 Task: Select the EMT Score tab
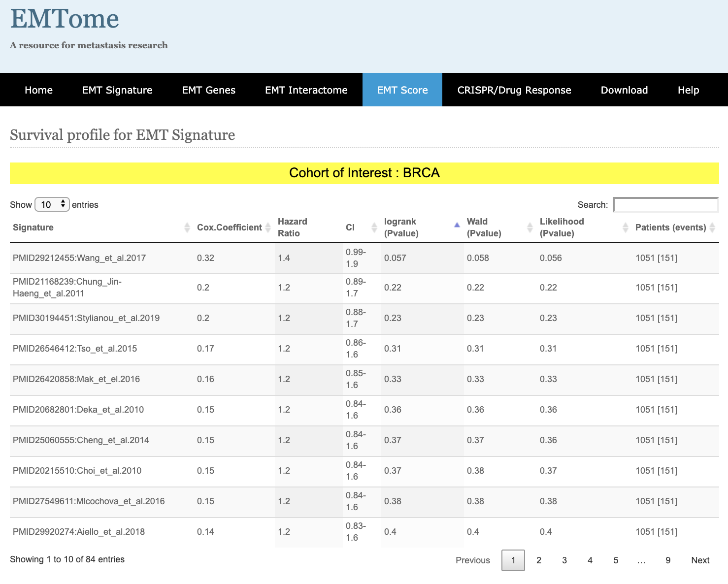tap(402, 90)
